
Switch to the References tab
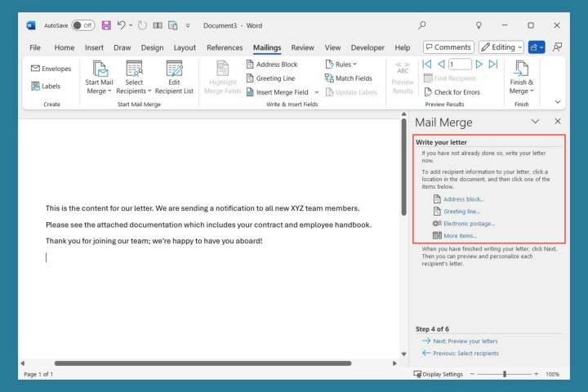[225, 47]
